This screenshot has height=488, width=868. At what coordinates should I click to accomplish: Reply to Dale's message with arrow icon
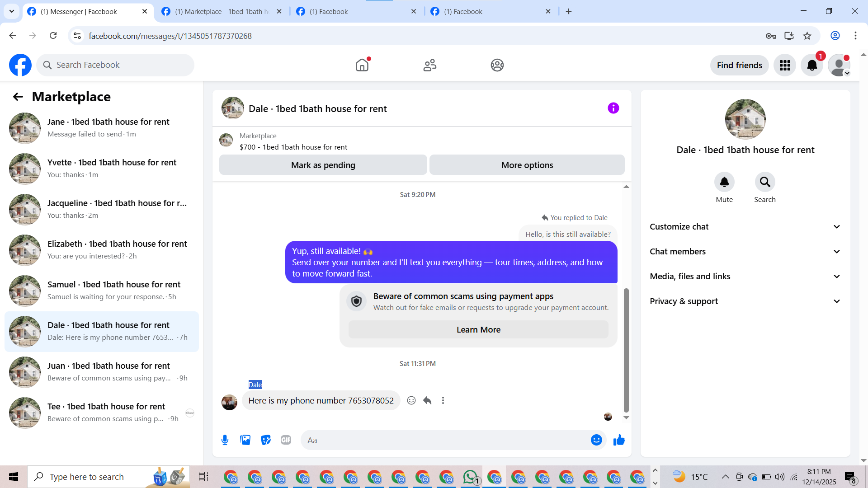[x=427, y=400]
